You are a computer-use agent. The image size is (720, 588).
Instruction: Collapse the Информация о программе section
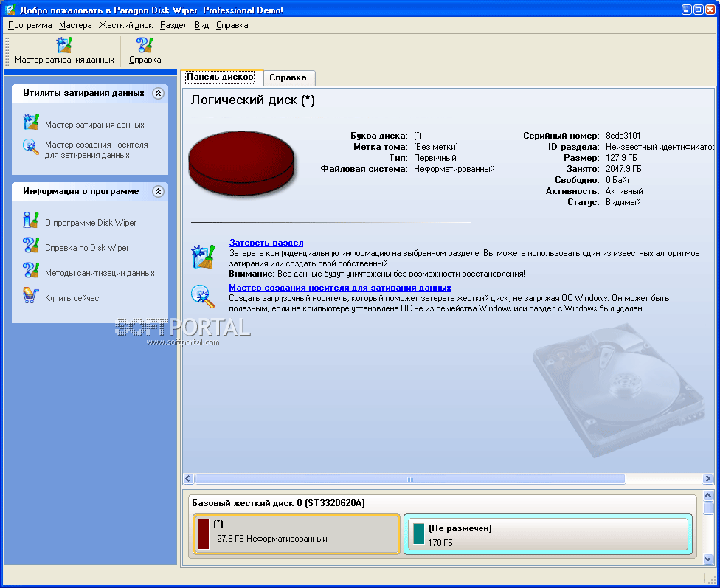(x=158, y=192)
